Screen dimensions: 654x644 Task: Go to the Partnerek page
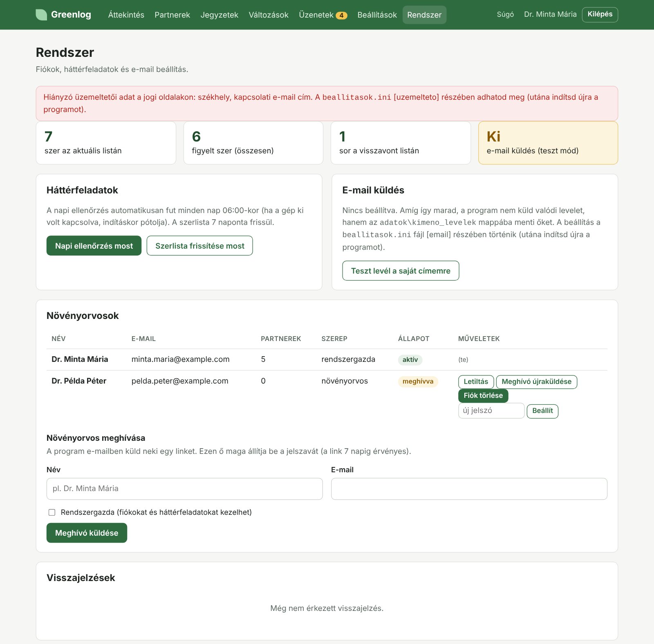pos(172,15)
